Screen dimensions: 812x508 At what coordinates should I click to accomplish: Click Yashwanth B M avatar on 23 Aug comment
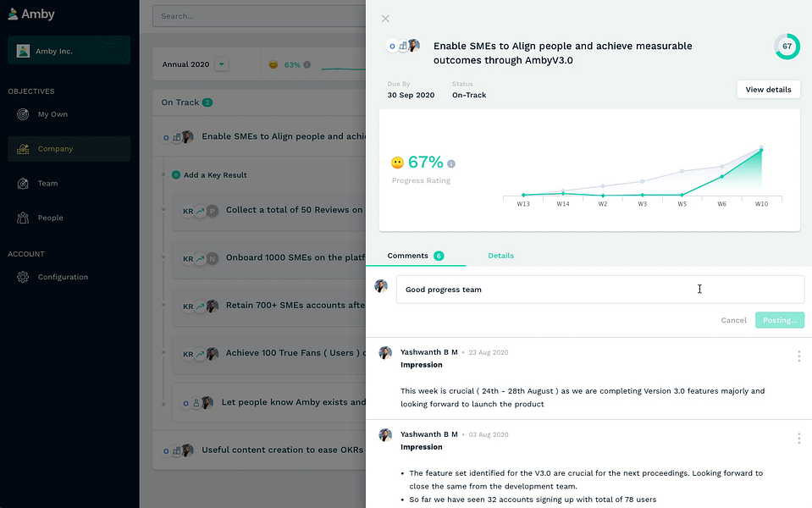coord(385,353)
